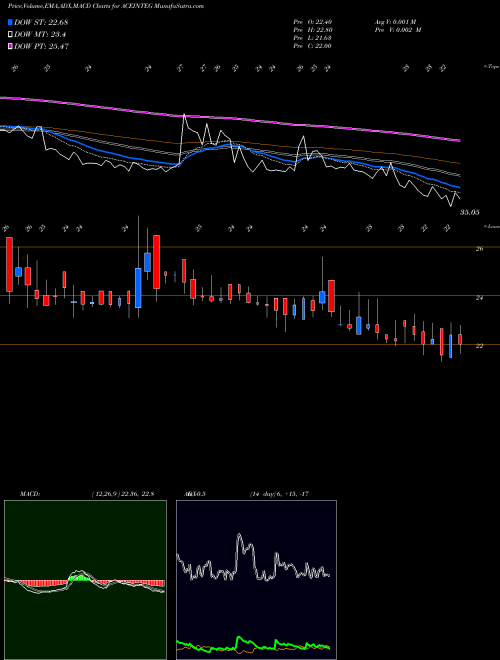
Task: Open the ADX indicator chart panel
Action: 256,580
